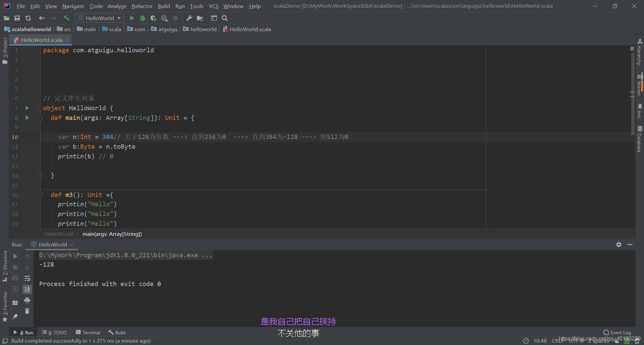Move up the stack trace arrow

(x=27, y=256)
